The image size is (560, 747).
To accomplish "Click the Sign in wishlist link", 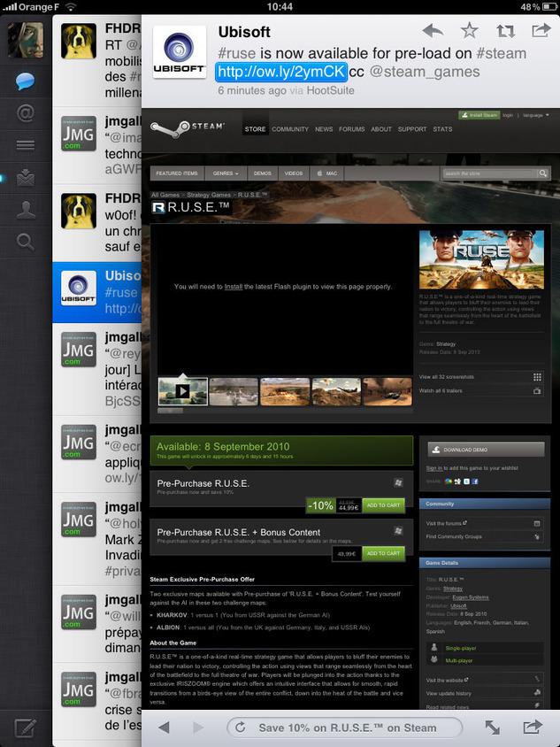I will (433, 468).
